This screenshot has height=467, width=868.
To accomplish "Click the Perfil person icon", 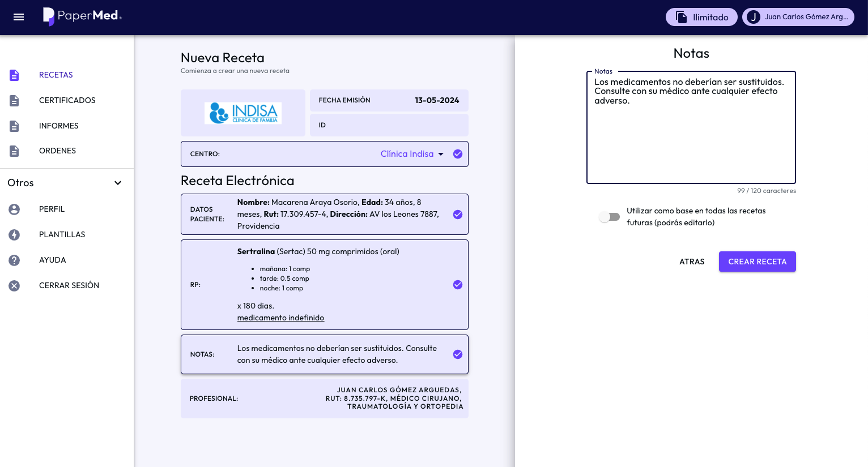I will pos(14,209).
